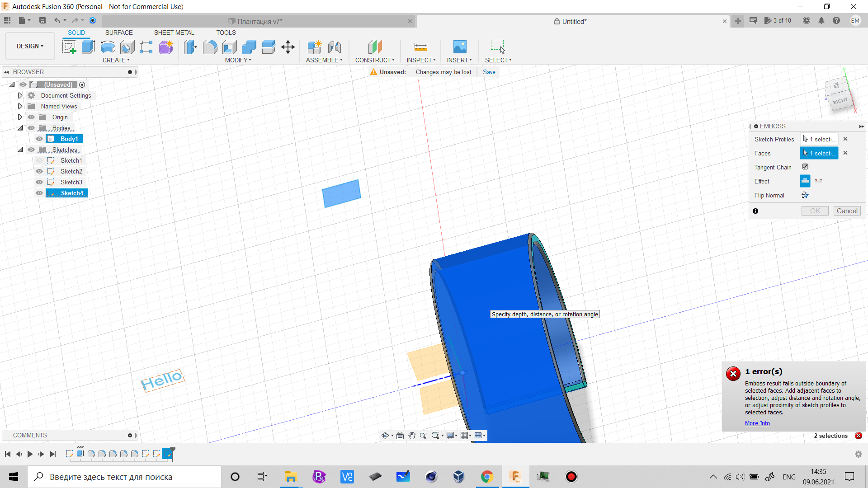The image size is (868, 488).
Task: Toggle visibility of Sketch2
Action: (x=39, y=171)
